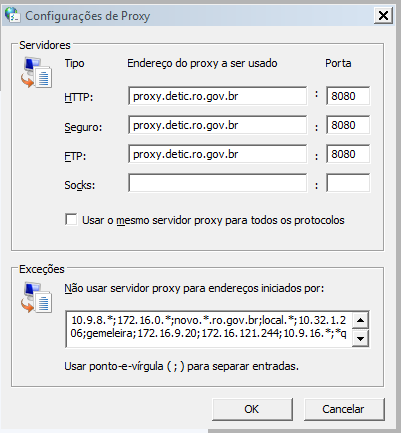401x433 pixels.
Task: Select the Seguro proxy address field
Action: [217, 125]
